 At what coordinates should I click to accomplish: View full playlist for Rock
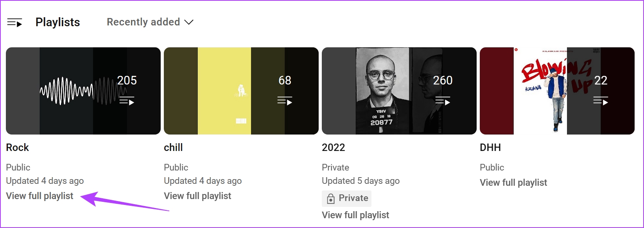click(40, 196)
